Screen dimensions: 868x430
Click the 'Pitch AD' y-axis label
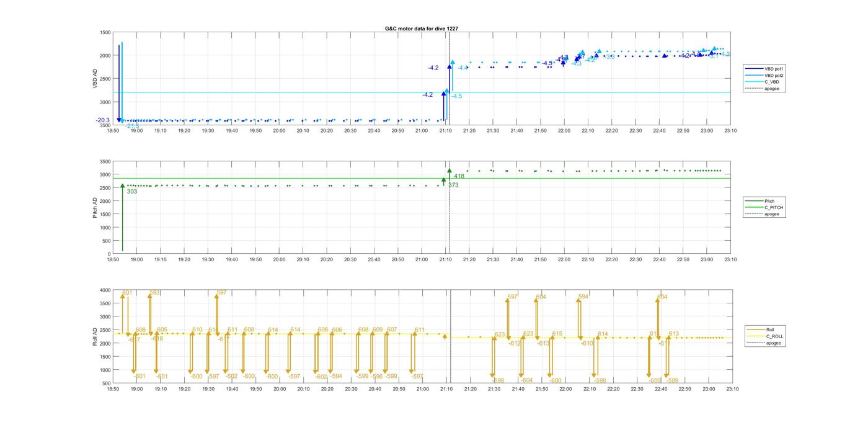coord(95,207)
